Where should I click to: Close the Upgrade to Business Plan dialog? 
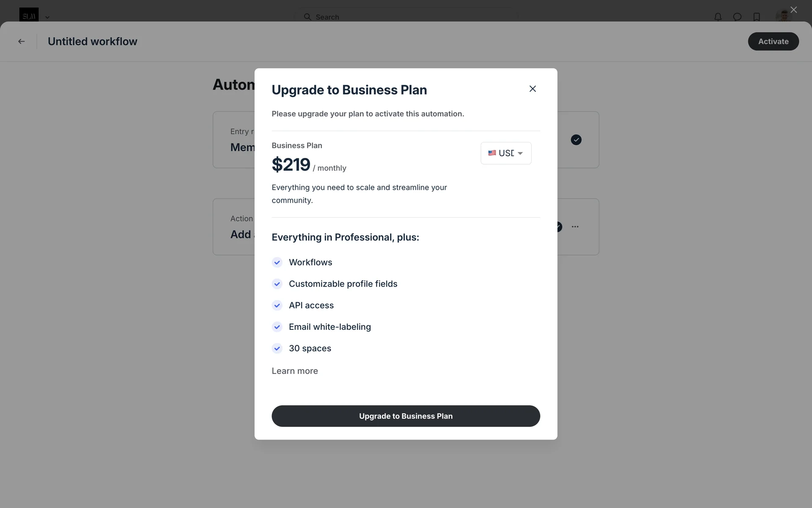(532, 89)
